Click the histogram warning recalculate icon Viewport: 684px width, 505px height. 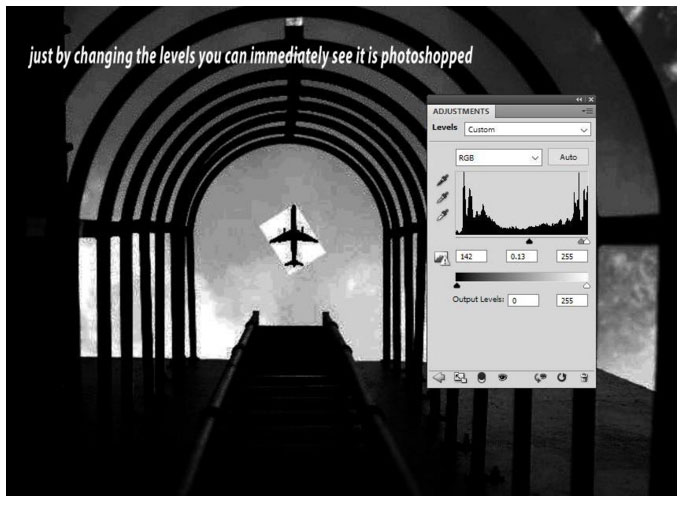440,257
